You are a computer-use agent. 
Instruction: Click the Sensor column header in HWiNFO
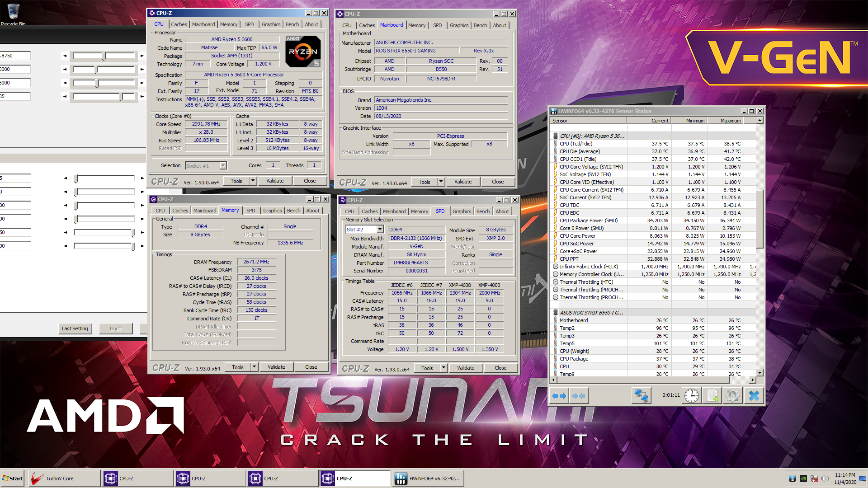click(x=589, y=121)
